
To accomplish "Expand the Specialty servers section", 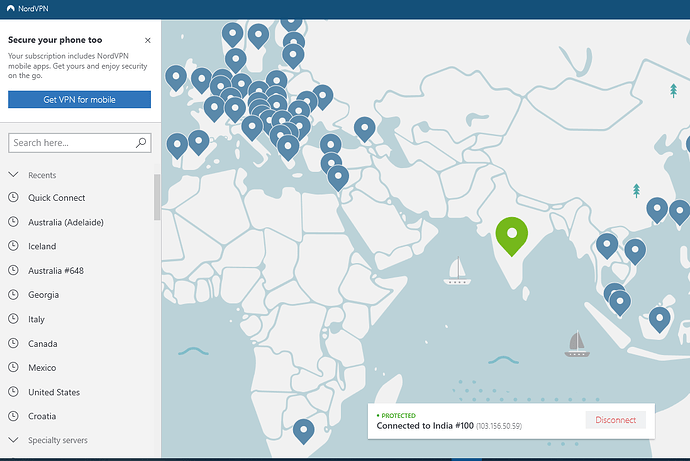I will pyautogui.click(x=14, y=440).
